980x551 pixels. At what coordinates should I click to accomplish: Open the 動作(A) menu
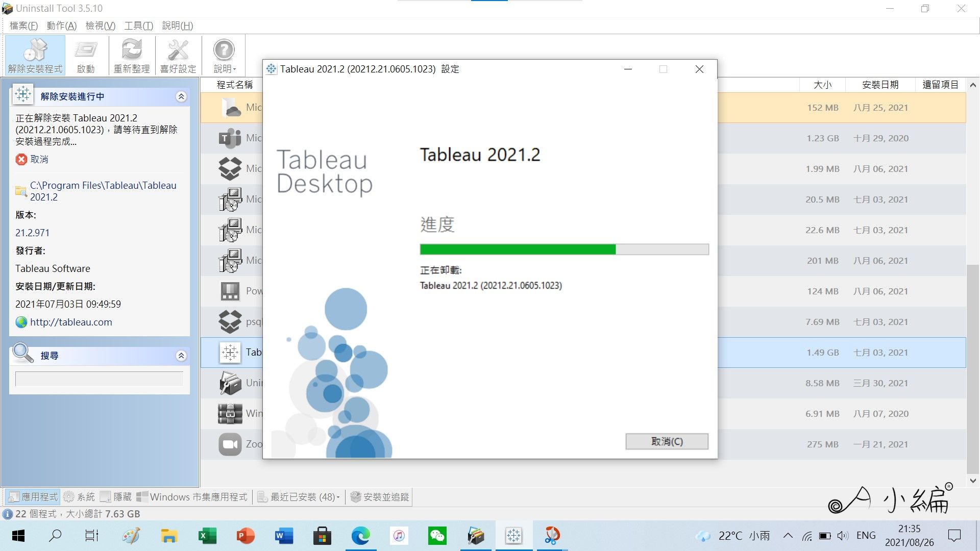coord(61,26)
